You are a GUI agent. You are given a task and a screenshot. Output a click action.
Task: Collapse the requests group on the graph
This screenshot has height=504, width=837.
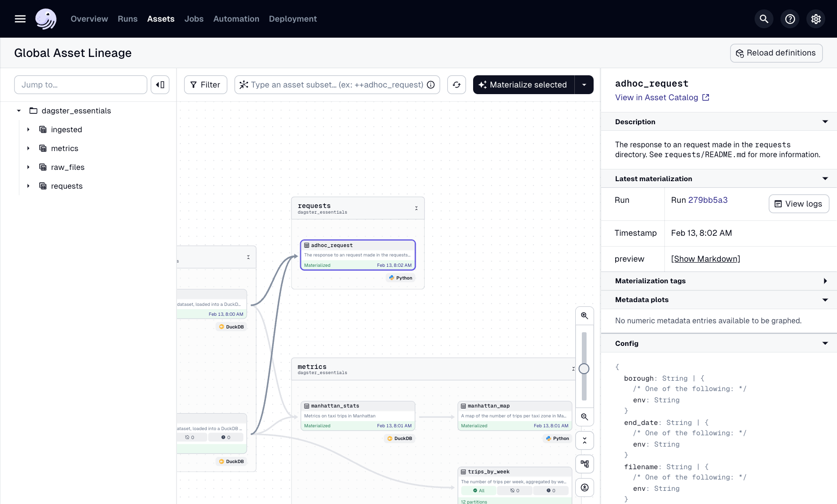(416, 208)
